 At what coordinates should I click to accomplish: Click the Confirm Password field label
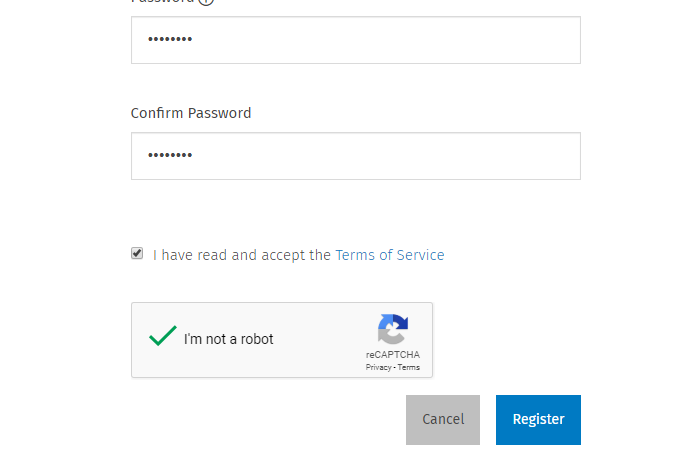point(191,113)
